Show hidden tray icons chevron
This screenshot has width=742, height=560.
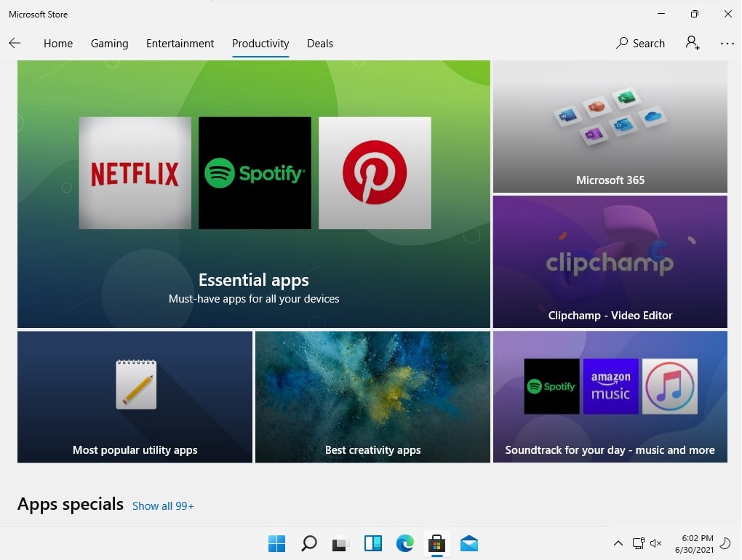tap(618, 543)
